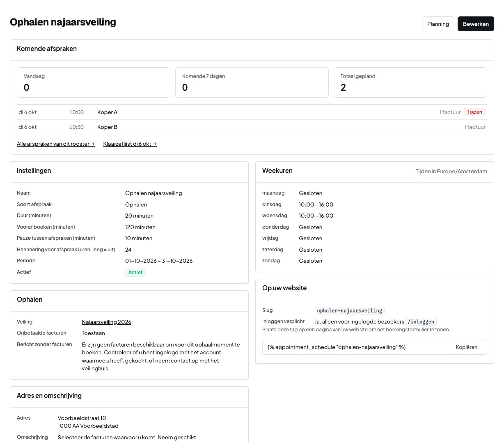Viewport: 504px width, 443px height.
Task: Click the Totaal gepland card
Action: click(410, 83)
